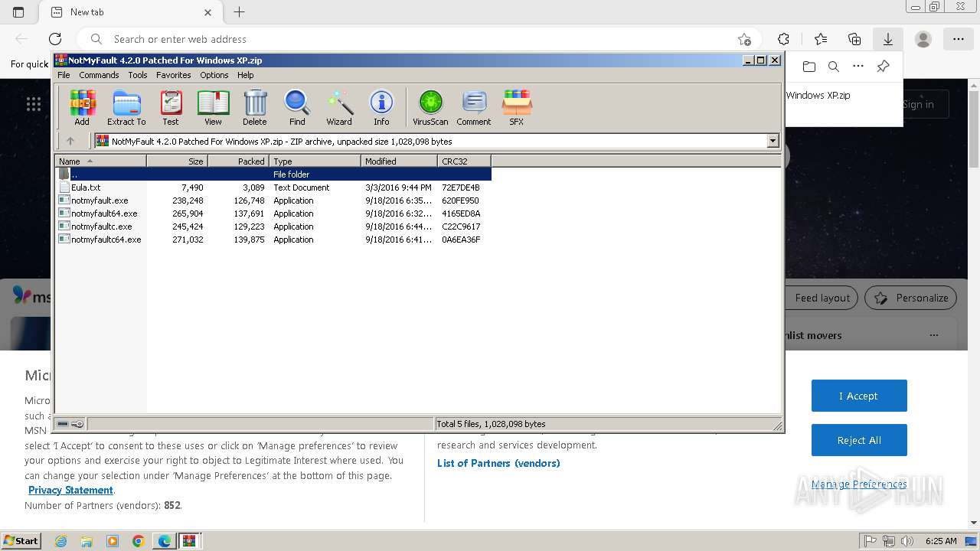This screenshot has height=551, width=980.
Task: Click the Info toolbar icon
Action: (381, 107)
